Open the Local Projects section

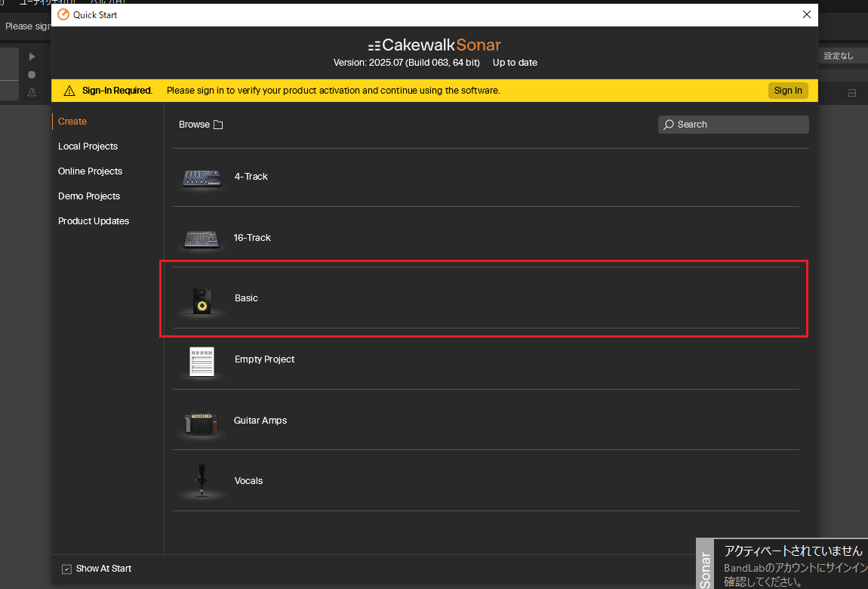88,146
